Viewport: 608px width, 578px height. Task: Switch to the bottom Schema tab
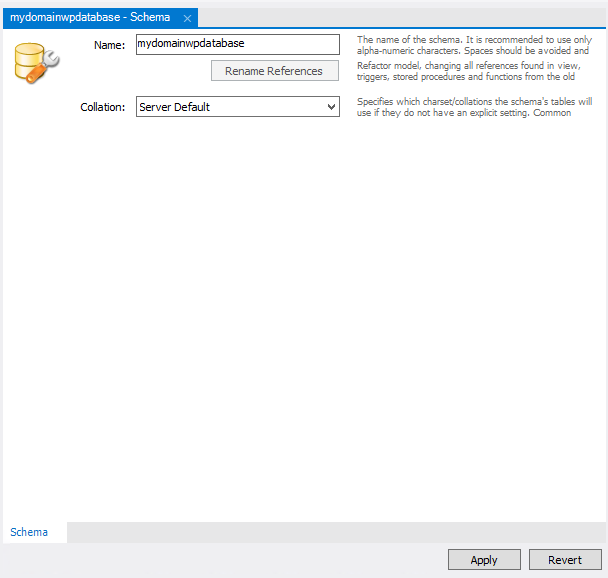point(29,532)
